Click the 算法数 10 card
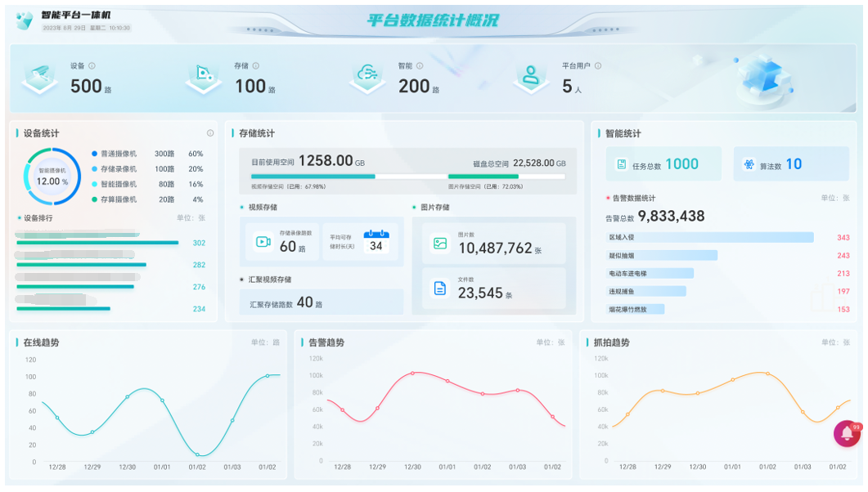Screen dimensions: 868x492 tap(791, 163)
